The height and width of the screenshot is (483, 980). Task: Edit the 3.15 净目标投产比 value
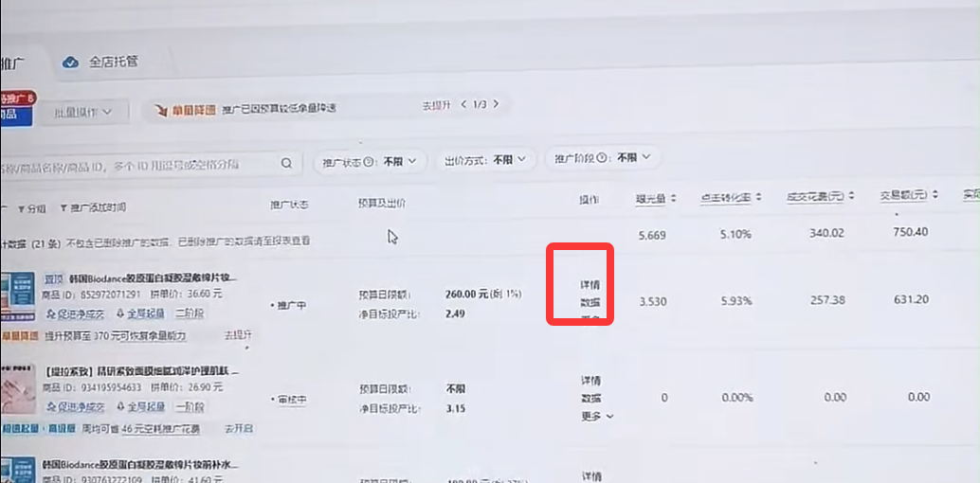tap(456, 409)
